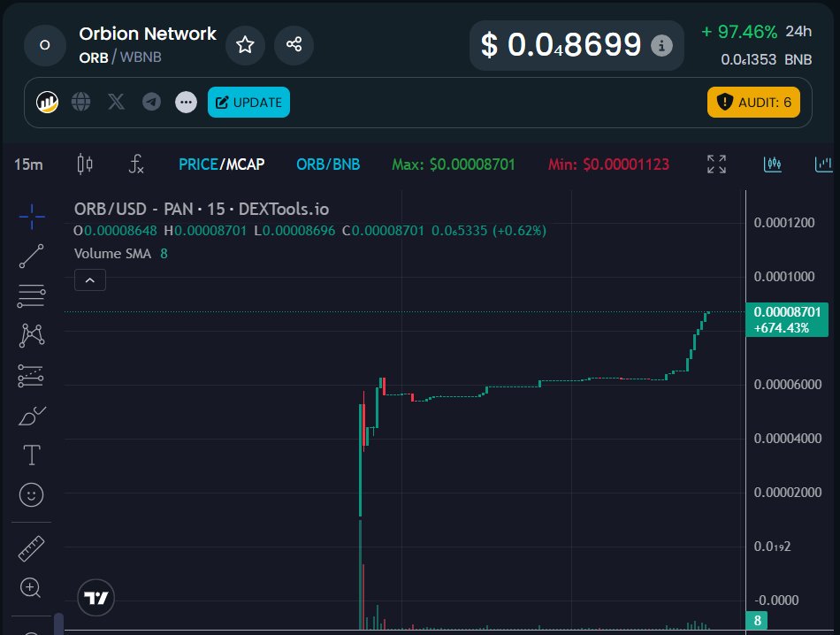This screenshot has width=840, height=635.
Task: Click the UPDATE button
Action: point(248,102)
